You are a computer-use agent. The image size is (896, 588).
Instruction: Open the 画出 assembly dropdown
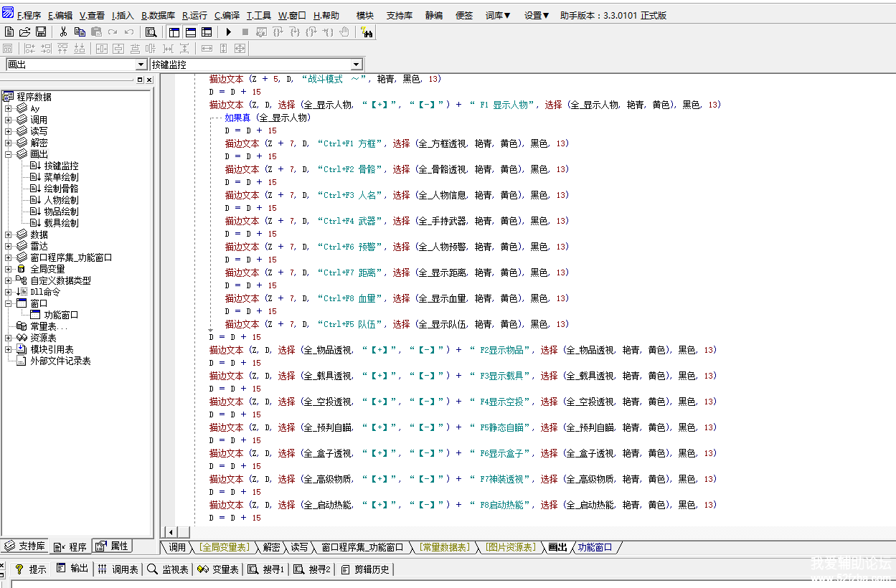pyautogui.click(x=141, y=65)
